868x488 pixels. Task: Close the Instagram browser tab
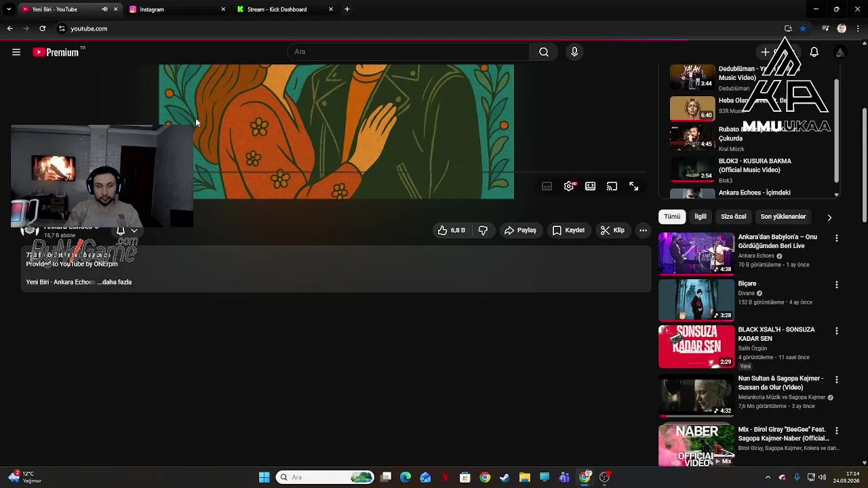223,9
